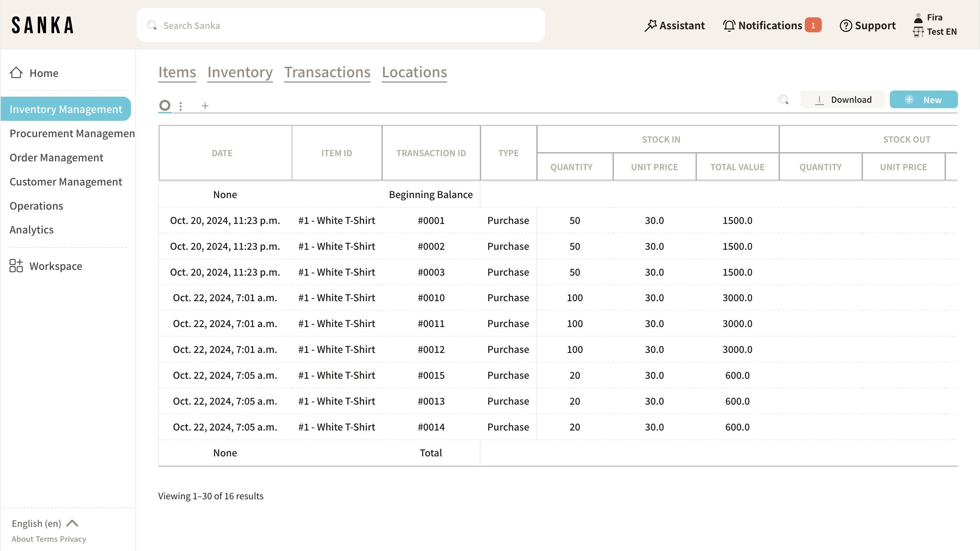Click the Home house icon
This screenshot has height=551, width=980.
pos(16,72)
